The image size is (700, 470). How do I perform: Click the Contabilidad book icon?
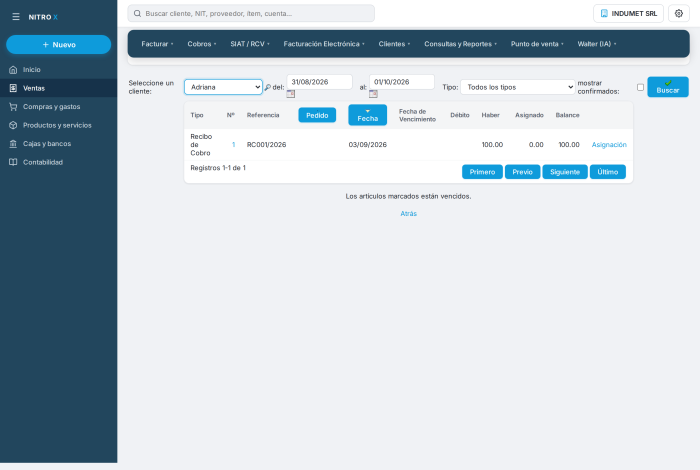point(13,162)
